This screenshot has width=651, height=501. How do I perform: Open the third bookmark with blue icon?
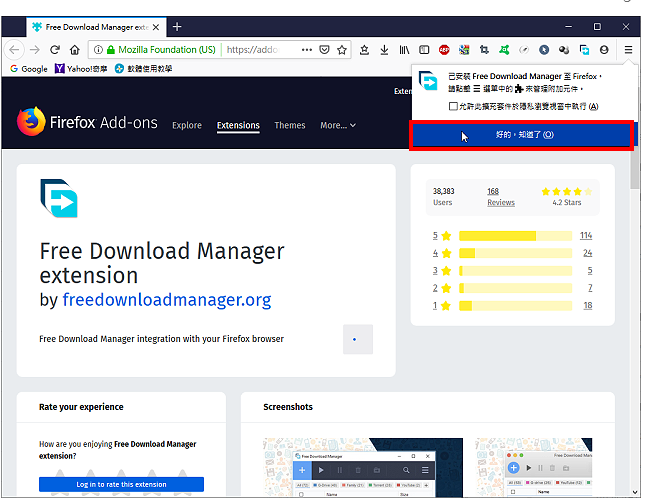143,68
